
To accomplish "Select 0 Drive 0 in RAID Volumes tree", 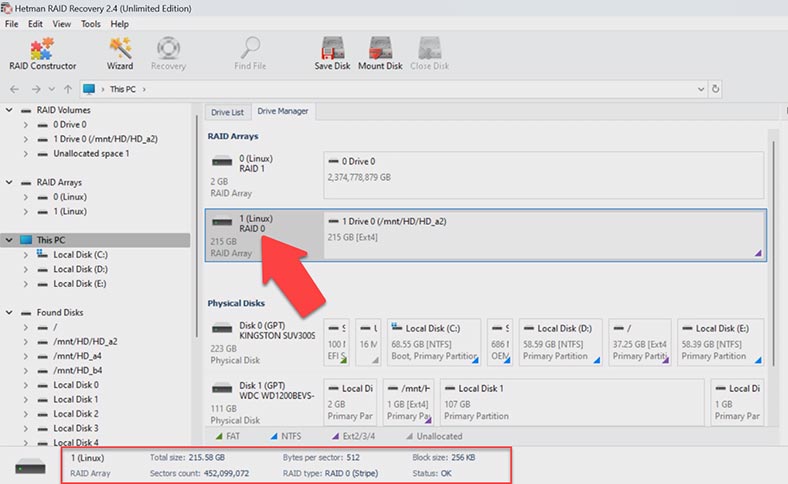I will point(69,124).
